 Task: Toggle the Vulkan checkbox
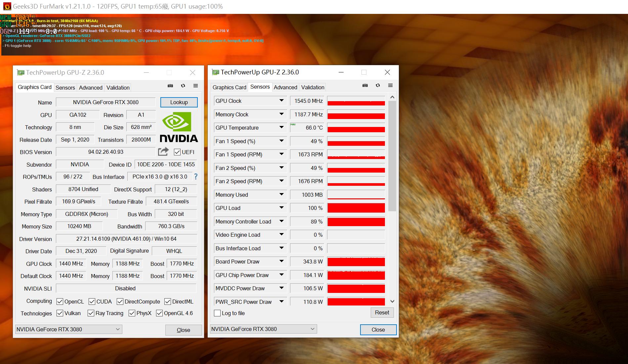tap(60, 313)
